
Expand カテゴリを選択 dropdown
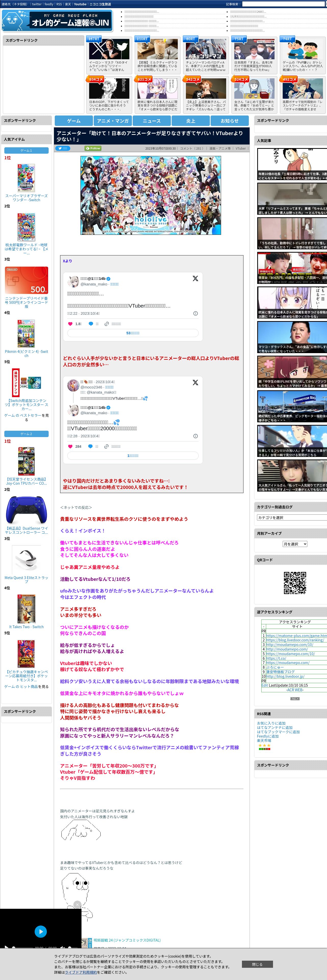pos(292,517)
